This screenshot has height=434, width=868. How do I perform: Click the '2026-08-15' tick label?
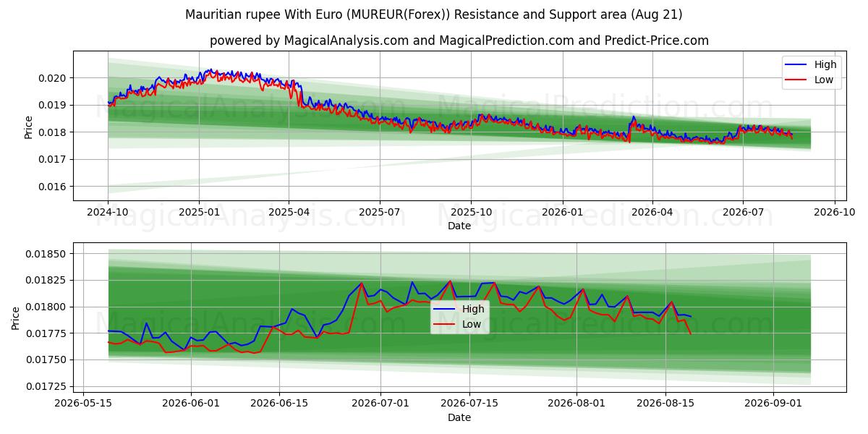665,404
